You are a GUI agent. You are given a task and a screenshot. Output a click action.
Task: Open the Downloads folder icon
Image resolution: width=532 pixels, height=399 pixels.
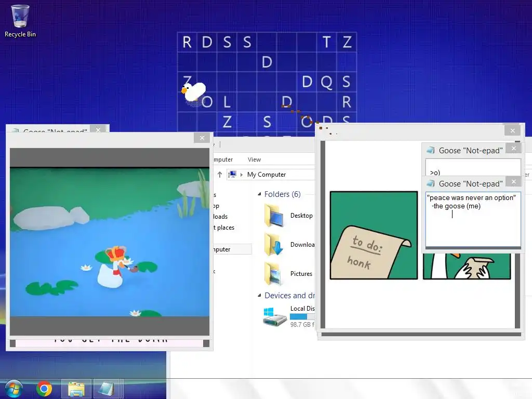tap(273, 244)
